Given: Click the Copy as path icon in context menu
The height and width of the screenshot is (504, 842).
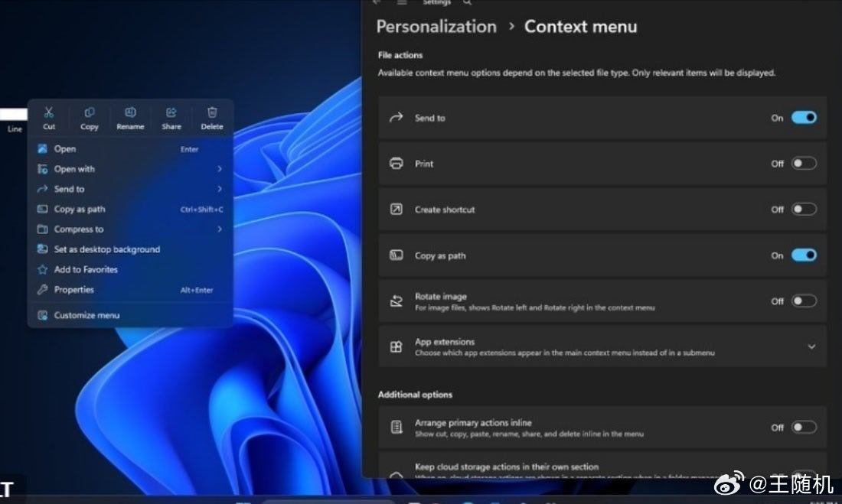Looking at the screenshot, I should pyautogui.click(x=42, y=209).
